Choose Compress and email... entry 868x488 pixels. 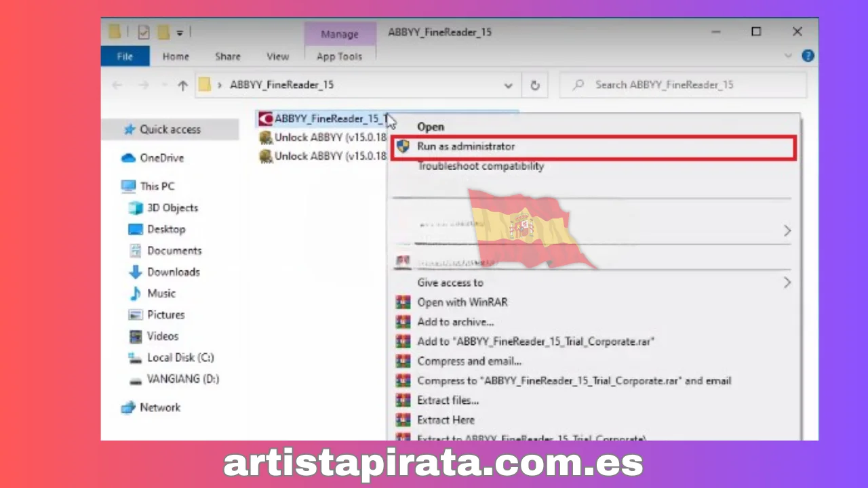point(469,361)
